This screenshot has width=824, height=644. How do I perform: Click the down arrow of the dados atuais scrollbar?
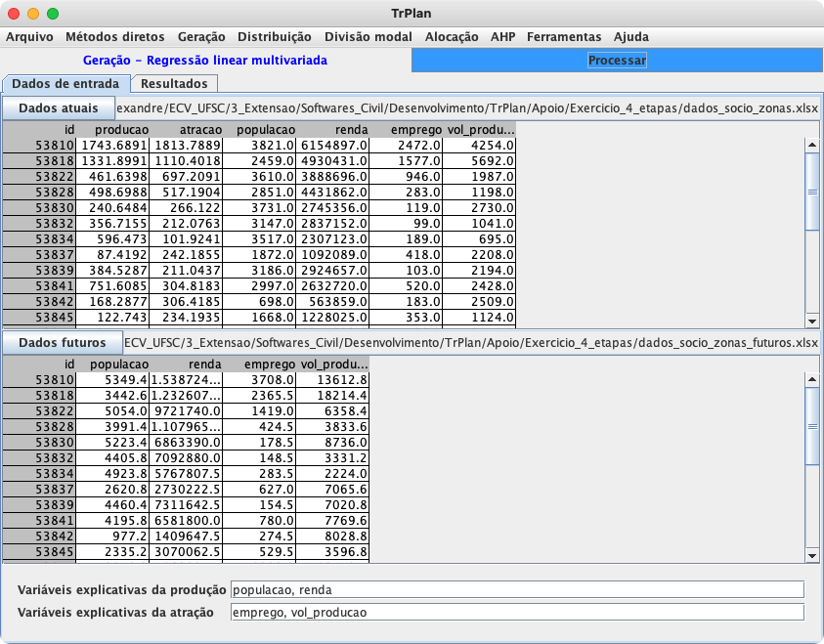[812, 321]
